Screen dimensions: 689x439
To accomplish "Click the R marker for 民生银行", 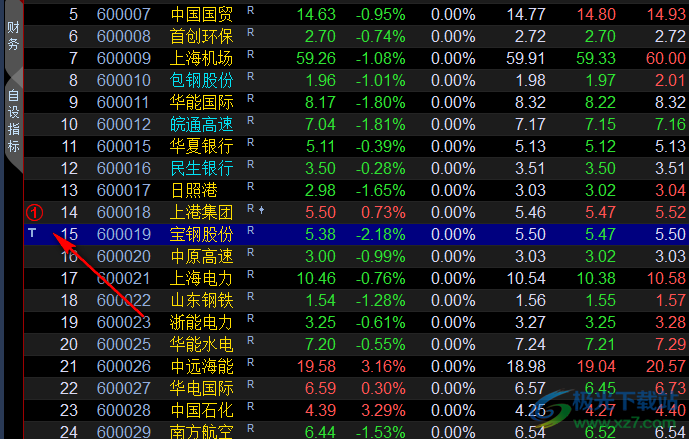I will pos(250,164).
